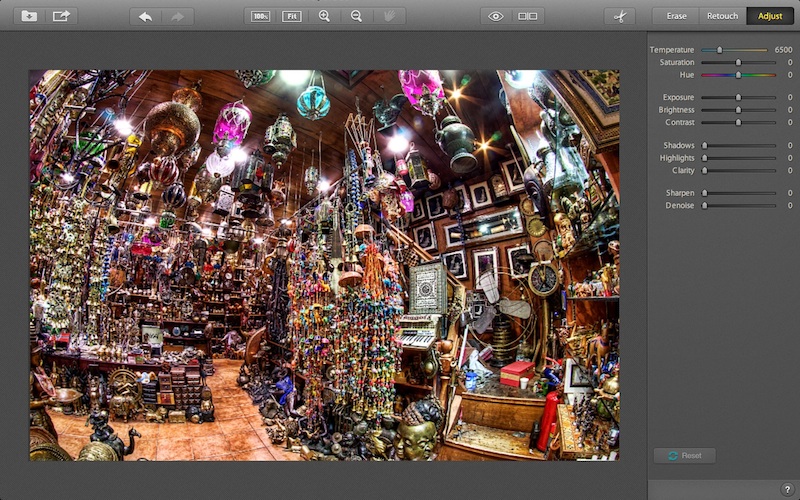This screenshot has height=500, width=800.
Task: Select the Adjust tab
Action: [x=770, y=16]
